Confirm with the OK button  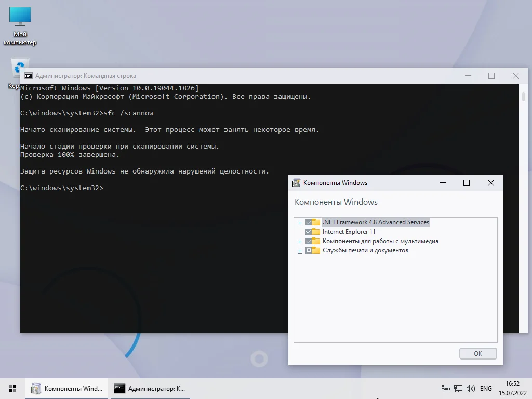tap(478, 353)
